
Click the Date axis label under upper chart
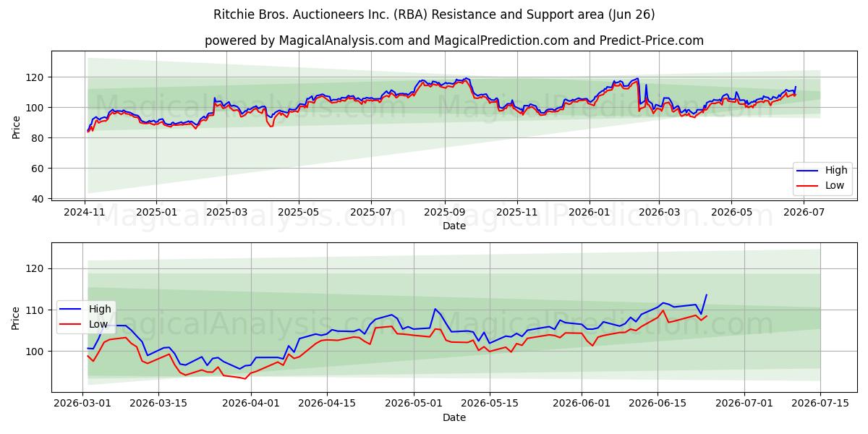click(x=454, y=226)
